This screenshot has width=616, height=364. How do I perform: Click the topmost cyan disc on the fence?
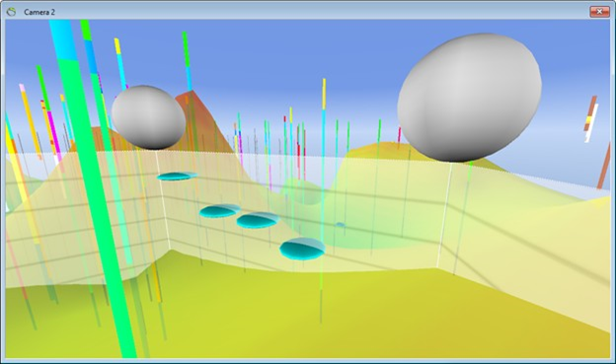(177, 176)
